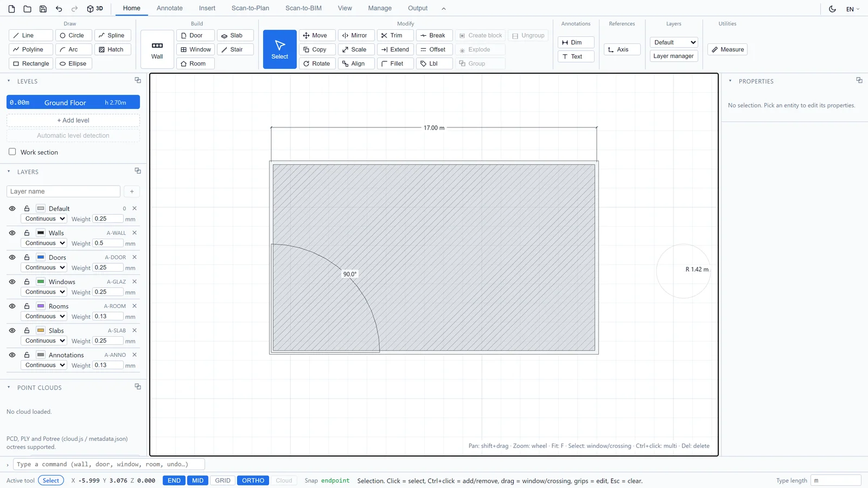The image size is (868, 488).
Task: Open file with folder icon
Action: pyautogui.click(x=27, y=9)
